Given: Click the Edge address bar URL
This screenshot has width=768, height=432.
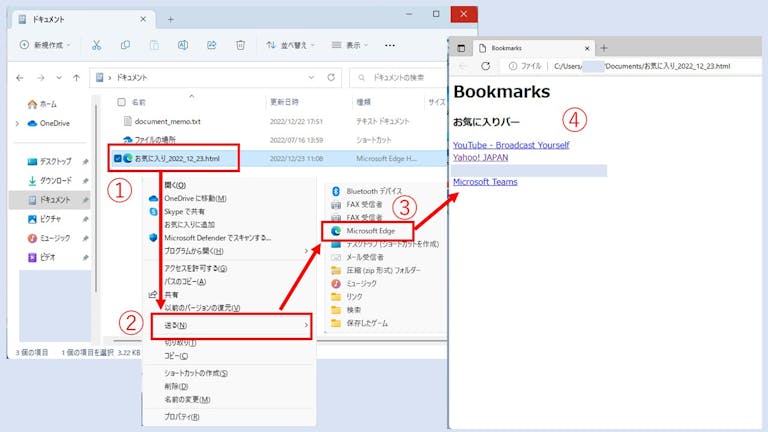Looking at the screenshot, I should click(x=642, y=66).
